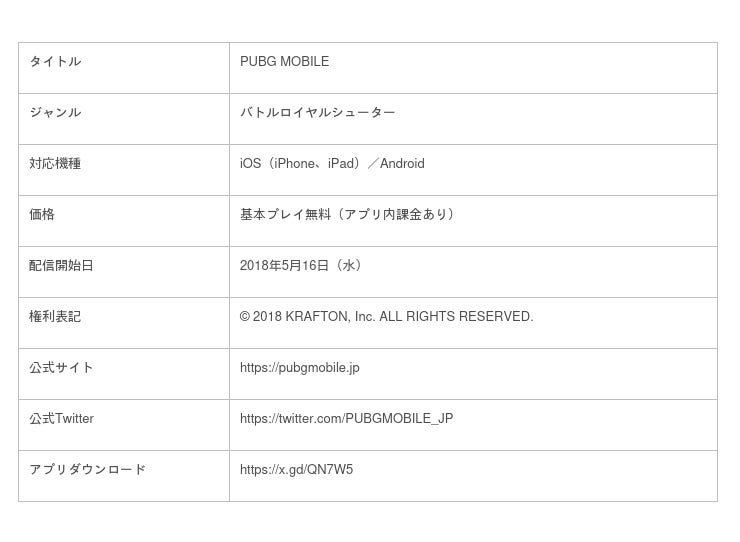Click the iOS (iPhone、iPad)／Android platform text
This screenshot has height=542, width=740.
point(332,164)
